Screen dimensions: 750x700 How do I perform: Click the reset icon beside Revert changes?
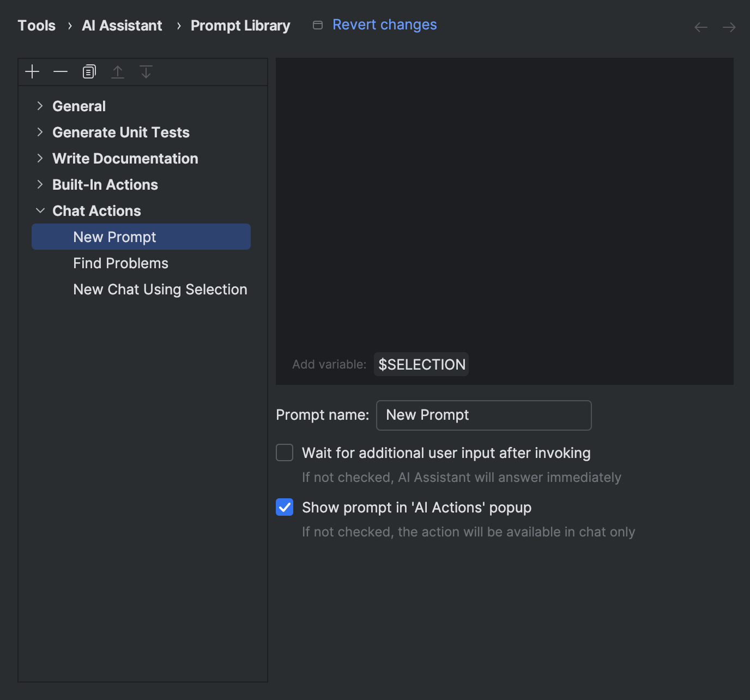coord(318,25)
